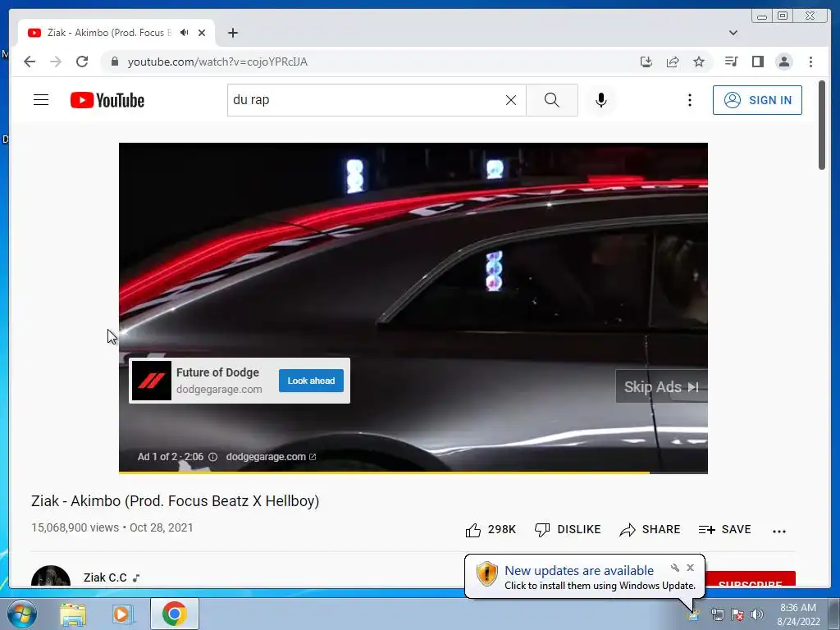Go to YouTube home via logo

(107, 100)
